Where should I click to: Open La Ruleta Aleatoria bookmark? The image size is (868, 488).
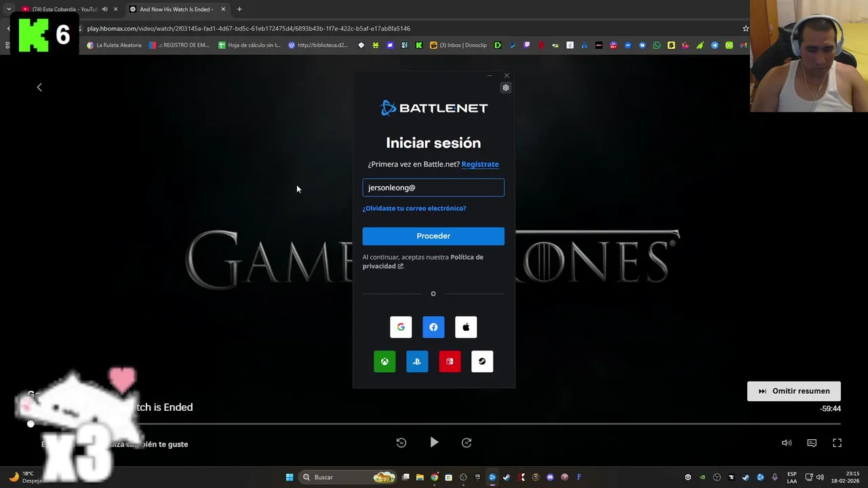click(x=114, y=45)
